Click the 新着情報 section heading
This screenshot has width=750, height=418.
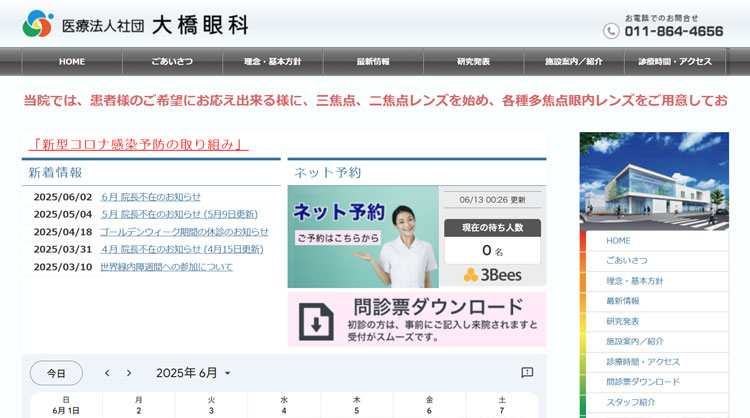pyautogui.click(x=55, y=173)
